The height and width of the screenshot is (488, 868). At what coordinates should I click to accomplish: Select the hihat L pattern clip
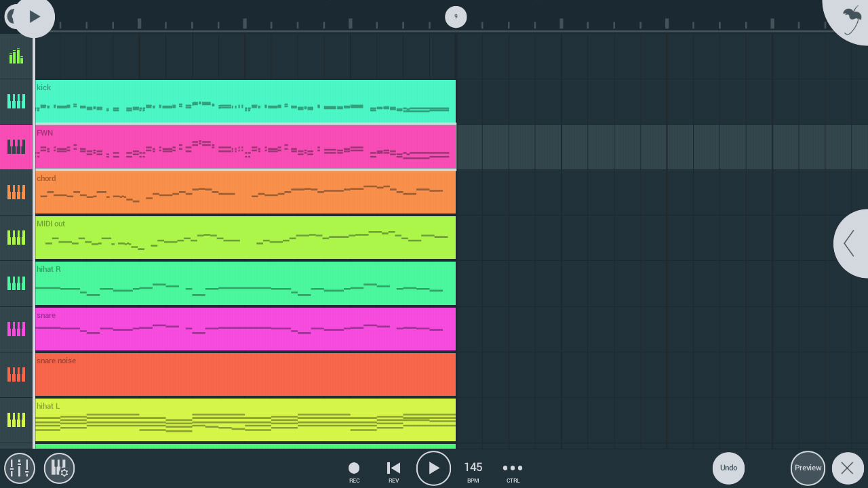pyautogui.click(x=245, y=420)
